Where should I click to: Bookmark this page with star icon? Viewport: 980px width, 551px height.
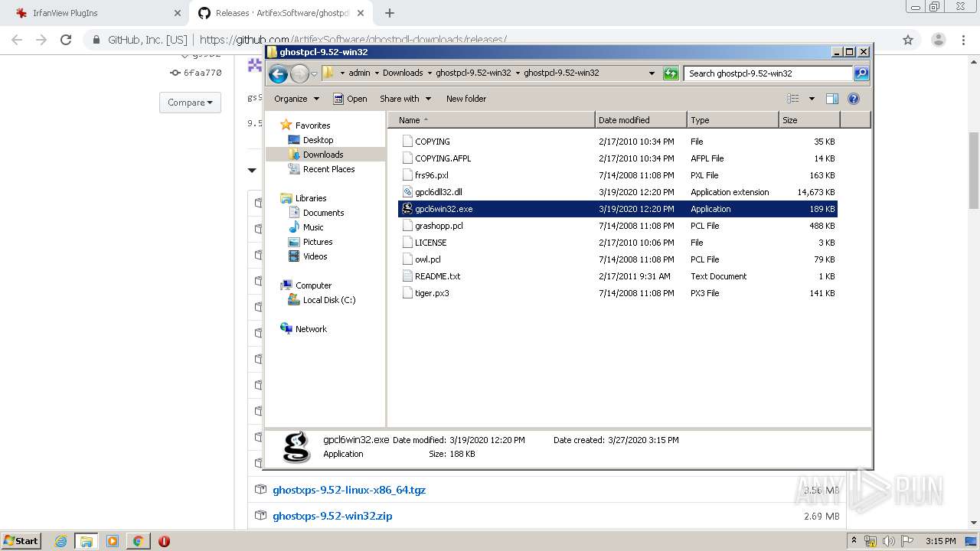908,40
